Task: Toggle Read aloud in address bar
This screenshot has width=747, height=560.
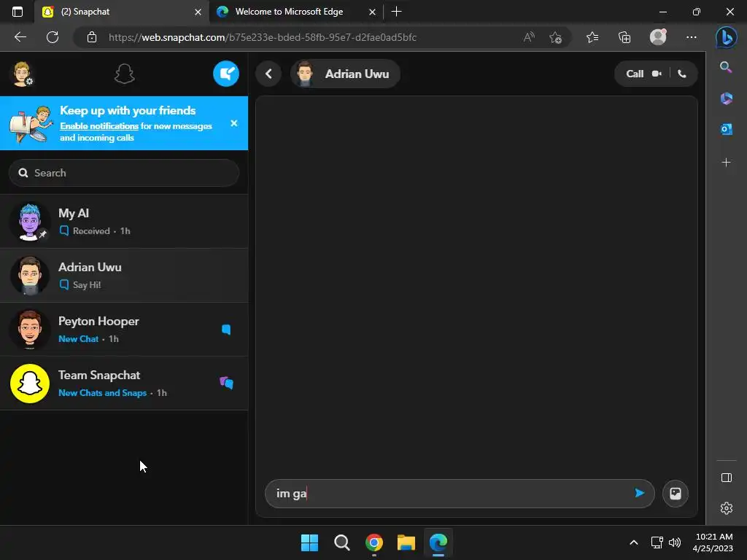Action: pyautogui.click(x=529, y=37)
